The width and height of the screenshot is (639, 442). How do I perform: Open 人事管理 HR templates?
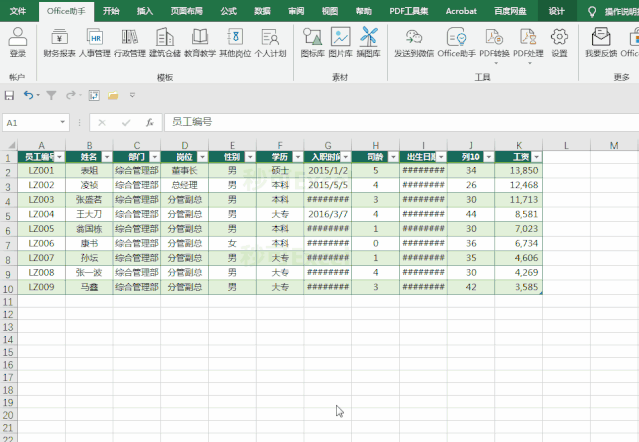point(95,42)
